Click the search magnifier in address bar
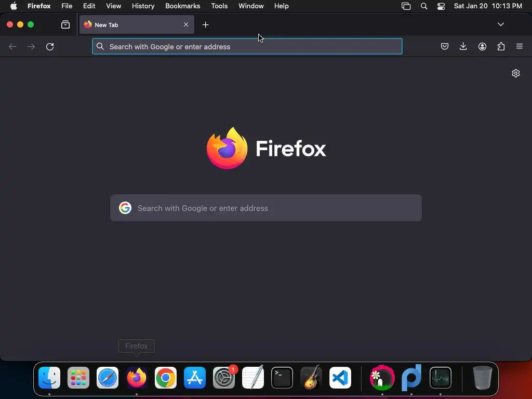This screenshot has height=399, width=532. click(100, 46)
